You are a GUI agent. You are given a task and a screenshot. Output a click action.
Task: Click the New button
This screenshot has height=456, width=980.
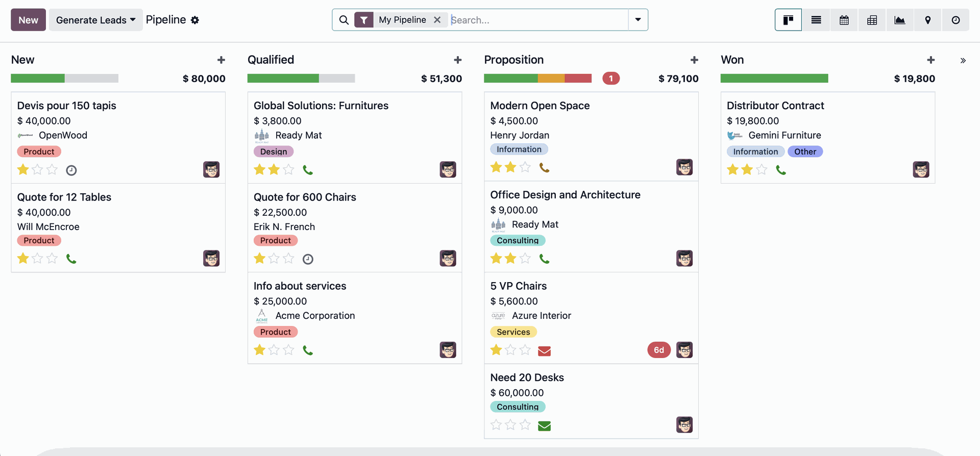28,20
